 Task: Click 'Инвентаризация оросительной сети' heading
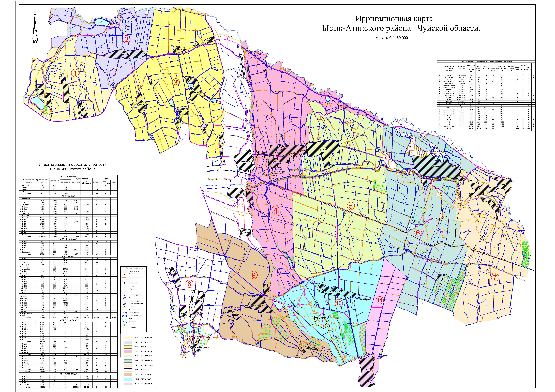tap(73, 165)
